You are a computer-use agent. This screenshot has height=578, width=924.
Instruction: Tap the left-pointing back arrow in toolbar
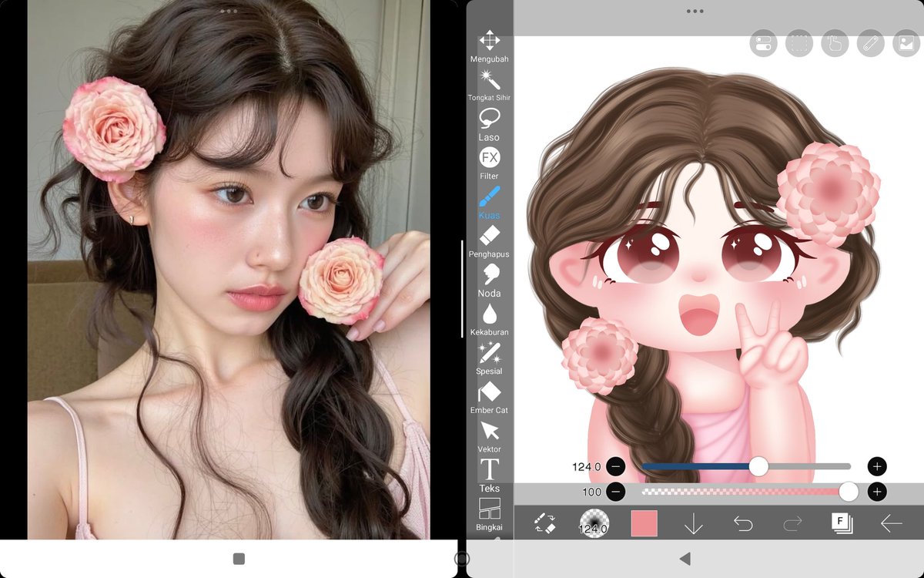[891, 524]
